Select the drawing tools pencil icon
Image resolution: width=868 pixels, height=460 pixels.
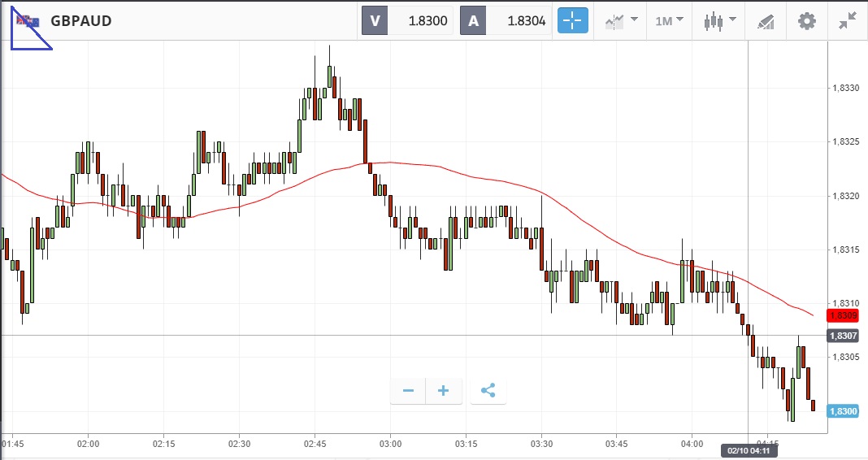pyautogui.click(x=766, y=22)
